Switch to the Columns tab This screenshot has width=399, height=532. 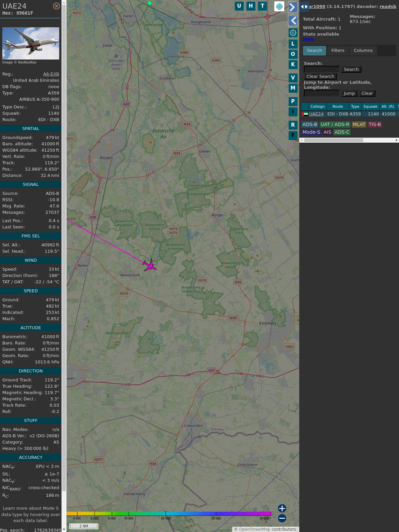363,51
